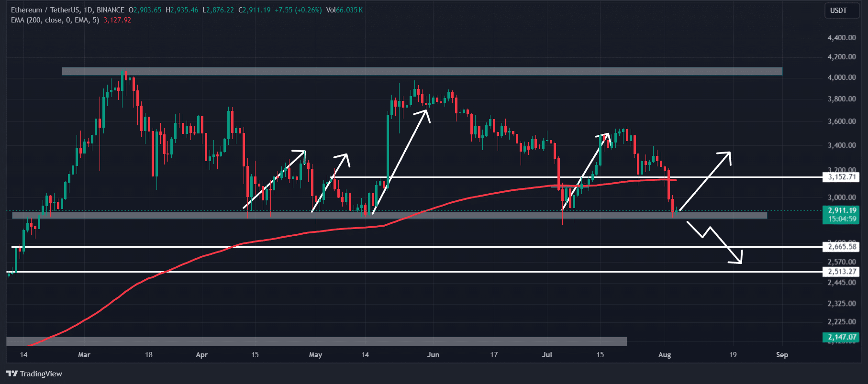Click the 4,000.00 price axis label
The image size is (868, 384).
pyautogui.click(x=842, y=77)
